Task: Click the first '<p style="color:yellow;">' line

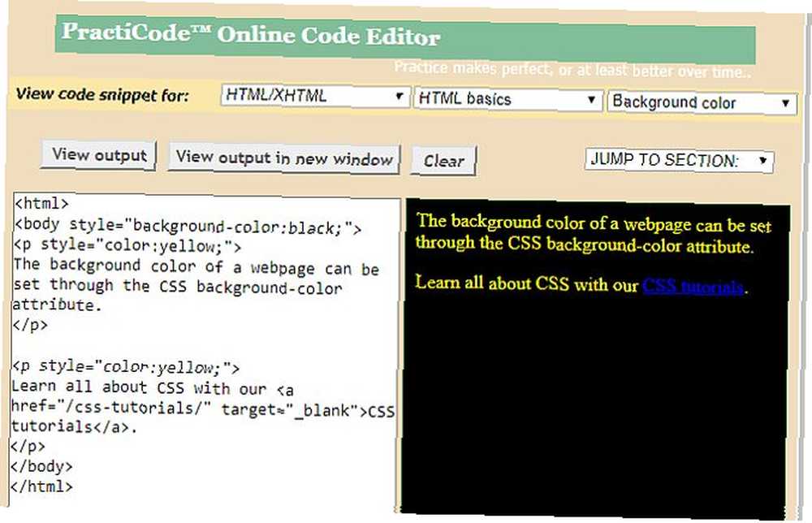Action: [127, 245]
